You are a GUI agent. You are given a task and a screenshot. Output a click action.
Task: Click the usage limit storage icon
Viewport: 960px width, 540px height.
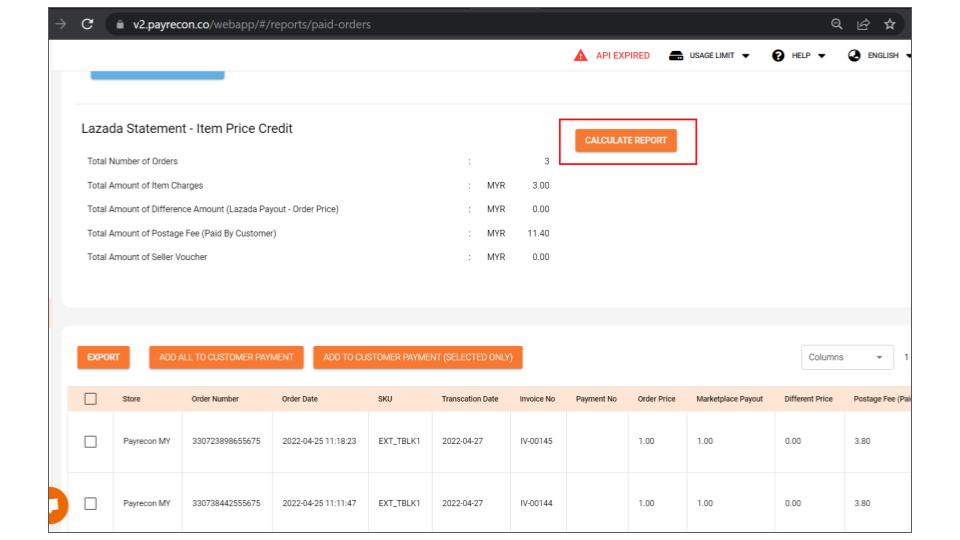tap(676, 56)
